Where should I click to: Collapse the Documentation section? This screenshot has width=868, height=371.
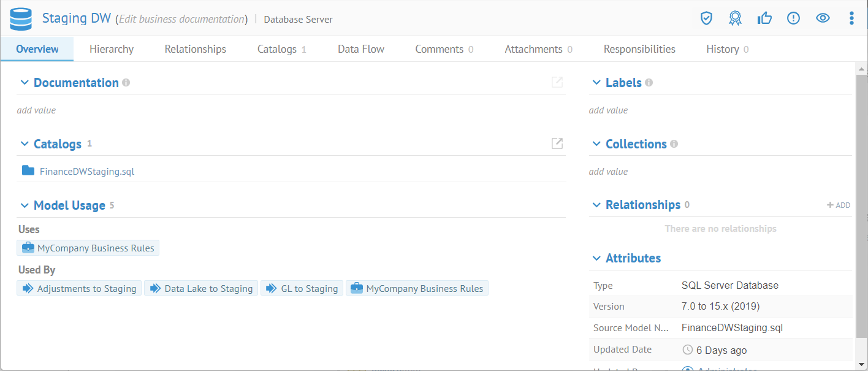25,83
